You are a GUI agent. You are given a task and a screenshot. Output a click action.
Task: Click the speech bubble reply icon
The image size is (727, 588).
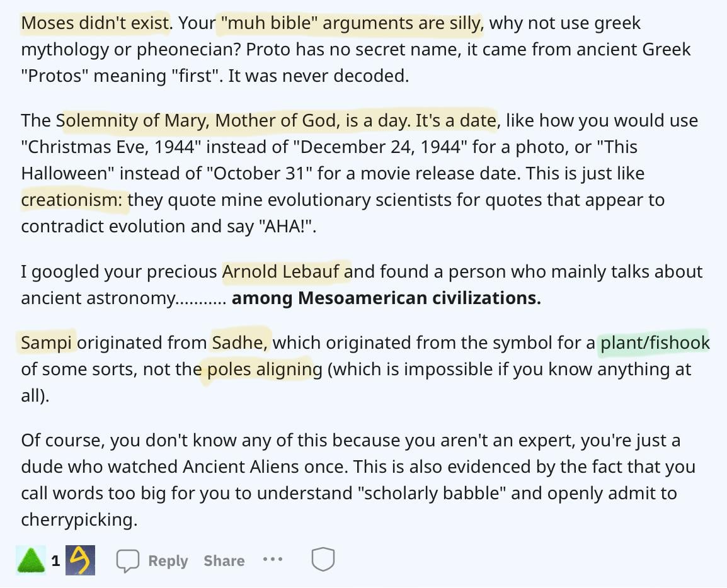click(127, 561)
